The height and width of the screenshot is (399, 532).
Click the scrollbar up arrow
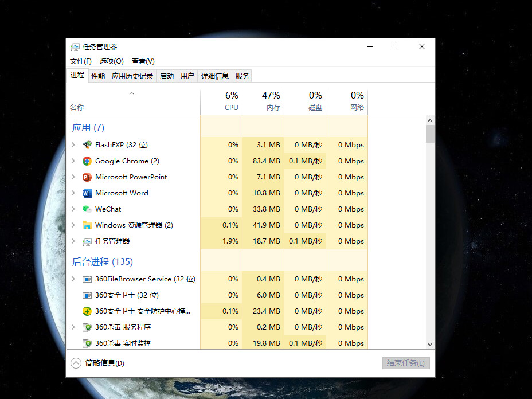pos(430,120)
